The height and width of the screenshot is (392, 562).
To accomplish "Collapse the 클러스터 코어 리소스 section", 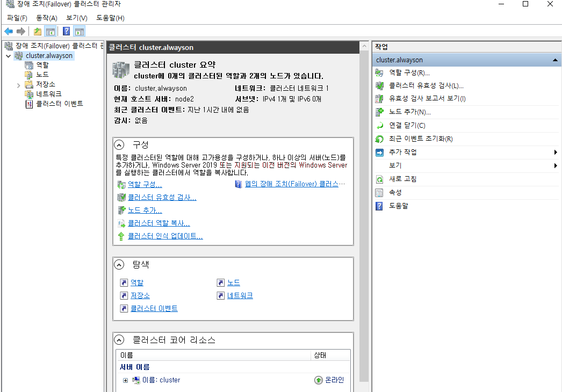I will coord(119,340).
